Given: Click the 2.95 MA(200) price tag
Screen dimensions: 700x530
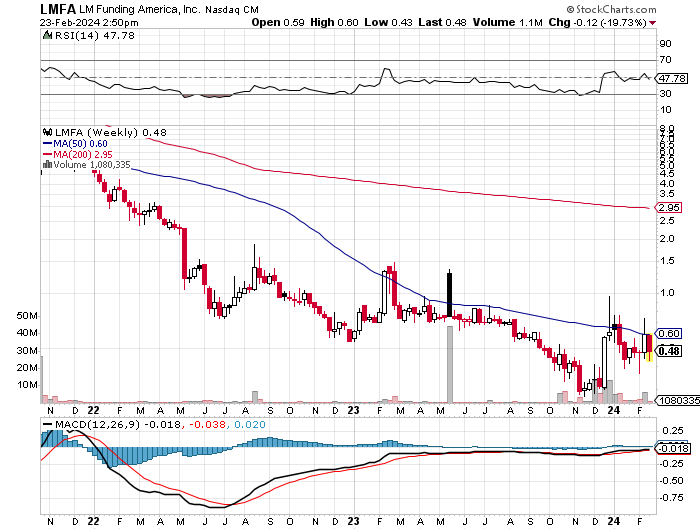Looking at the screenshot, I should pyautogui.click(x=668, y=208).
